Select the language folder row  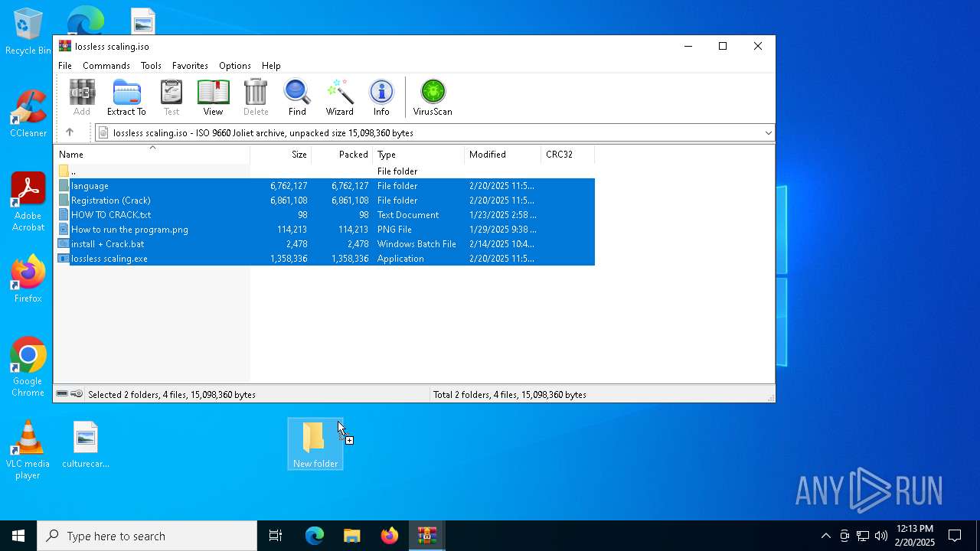325,186
